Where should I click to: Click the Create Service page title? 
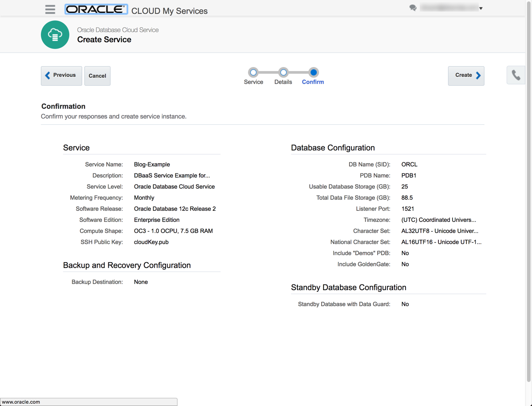pos(104,39)
